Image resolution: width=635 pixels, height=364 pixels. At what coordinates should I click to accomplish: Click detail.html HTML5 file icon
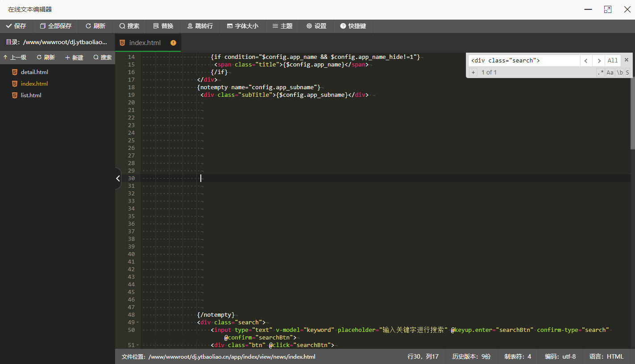[x=15, y=72]
